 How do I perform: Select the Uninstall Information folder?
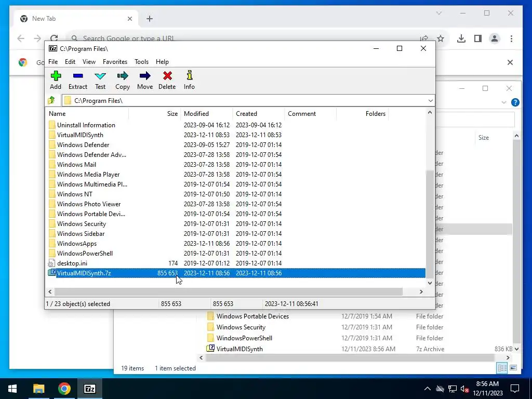[86, 125]
